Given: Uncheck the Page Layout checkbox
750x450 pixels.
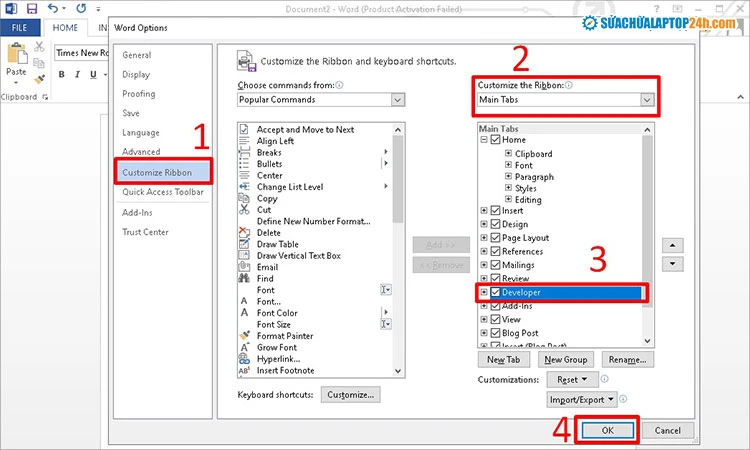Looking at the screenshot, I should coord(495,238).
